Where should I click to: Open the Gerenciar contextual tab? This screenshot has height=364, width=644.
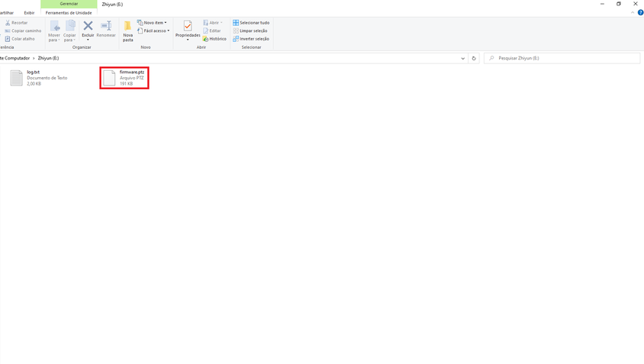click(69, 4)
